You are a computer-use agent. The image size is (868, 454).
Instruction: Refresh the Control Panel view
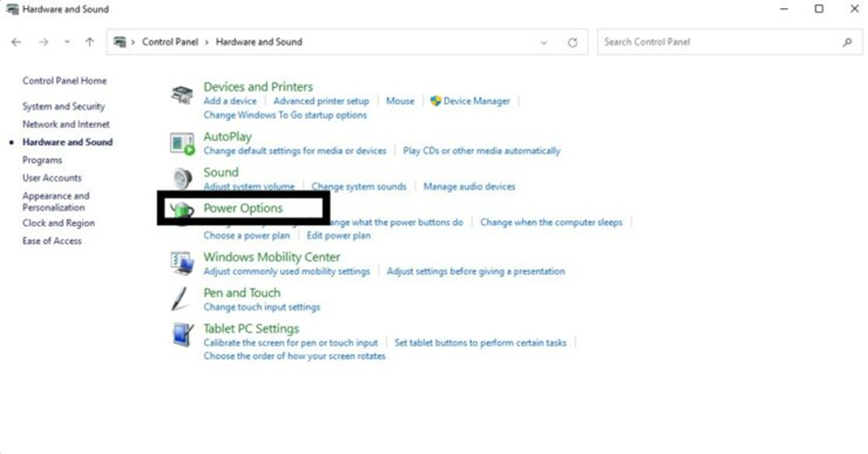[572, 42]
